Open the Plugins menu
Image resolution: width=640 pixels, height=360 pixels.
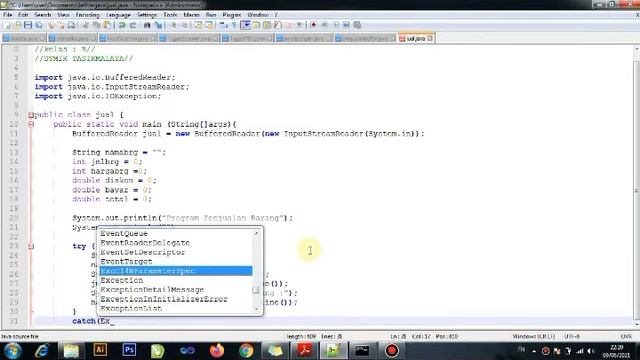(231, 15)
